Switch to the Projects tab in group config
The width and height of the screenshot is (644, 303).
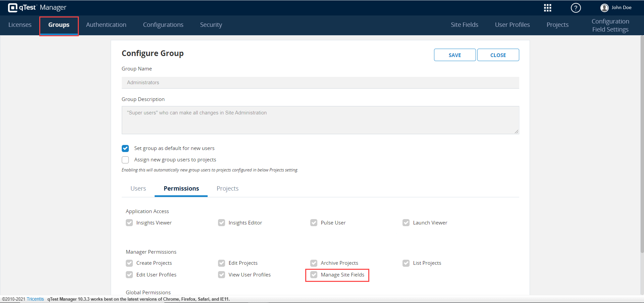click(x=227, y=189)
